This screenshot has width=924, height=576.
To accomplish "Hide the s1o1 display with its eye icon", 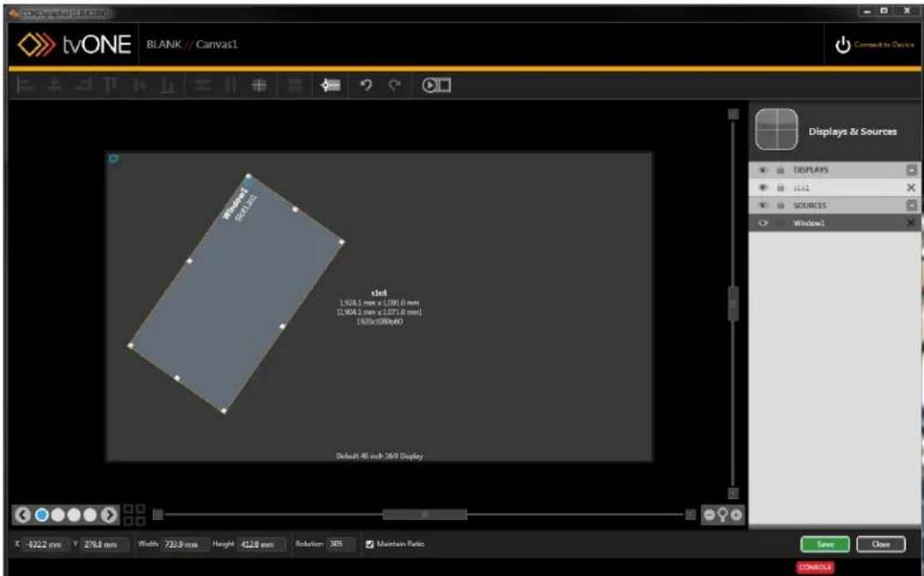I will [x=763, y=187].
